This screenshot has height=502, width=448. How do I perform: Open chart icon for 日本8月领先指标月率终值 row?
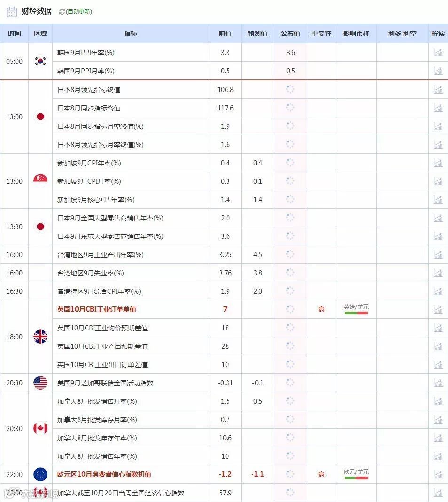(438, 144)
